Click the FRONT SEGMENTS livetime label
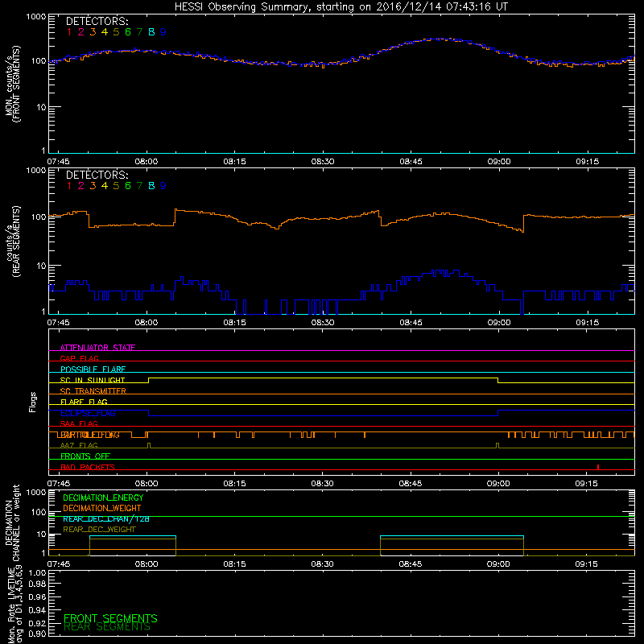644x644 pixels. click(110, 618)
